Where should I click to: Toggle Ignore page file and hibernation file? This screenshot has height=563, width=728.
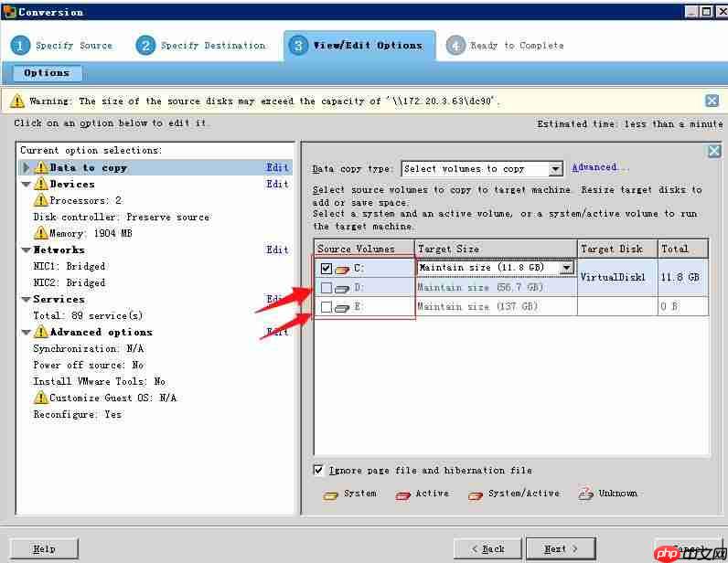coord(319,470)
